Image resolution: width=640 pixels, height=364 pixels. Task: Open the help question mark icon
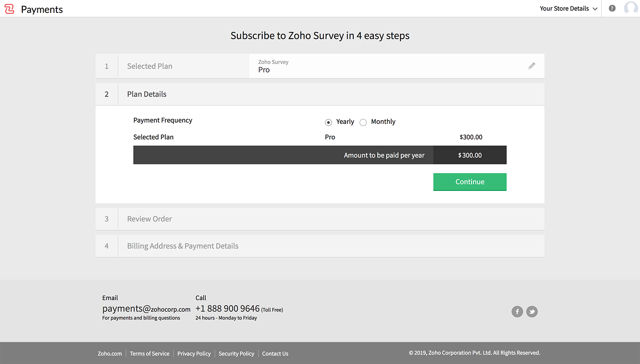(x=612, y=8)
